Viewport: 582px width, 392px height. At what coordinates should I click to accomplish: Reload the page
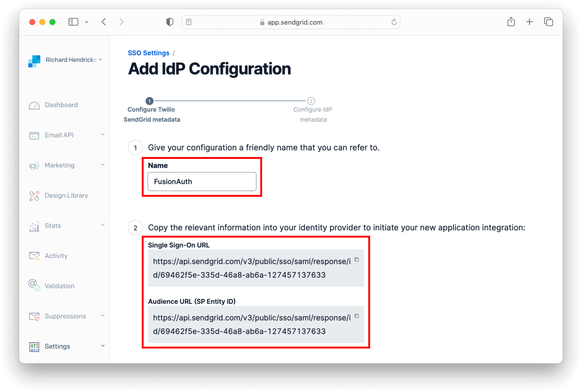pos(394,22)
